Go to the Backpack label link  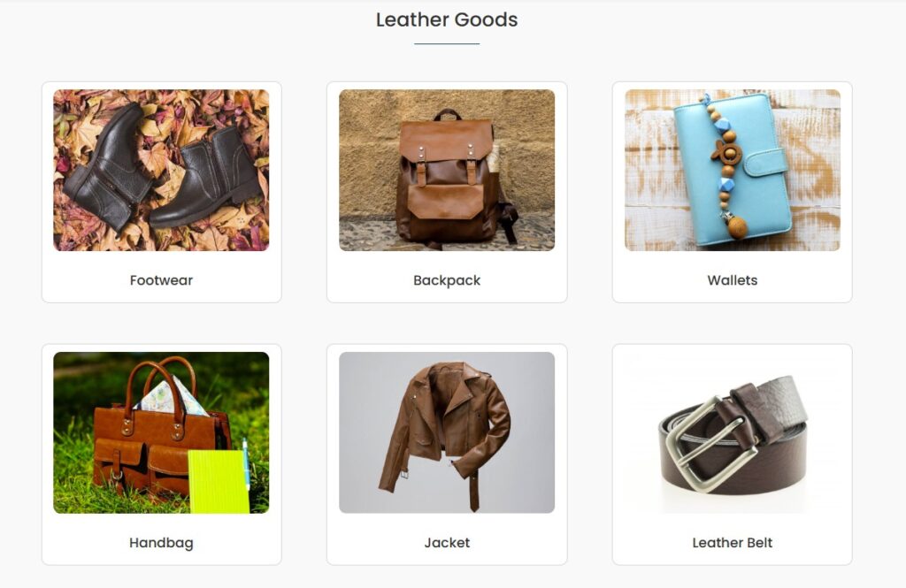447,280
